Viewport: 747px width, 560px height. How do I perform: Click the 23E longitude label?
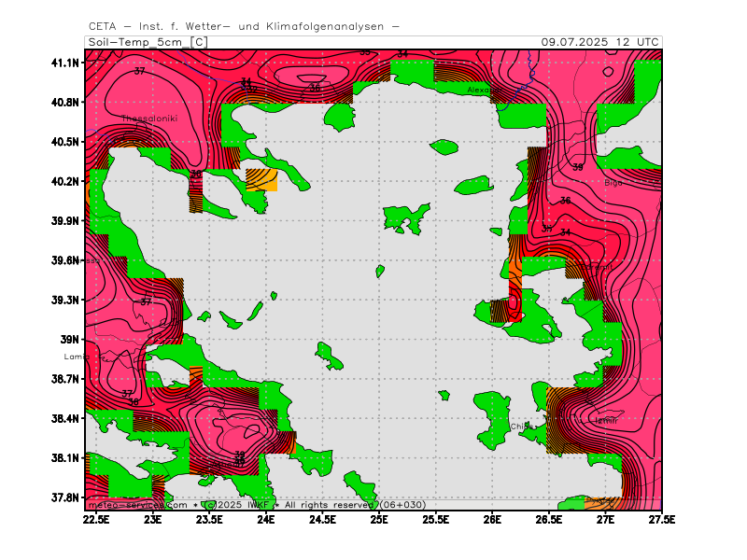pos(153,520)
